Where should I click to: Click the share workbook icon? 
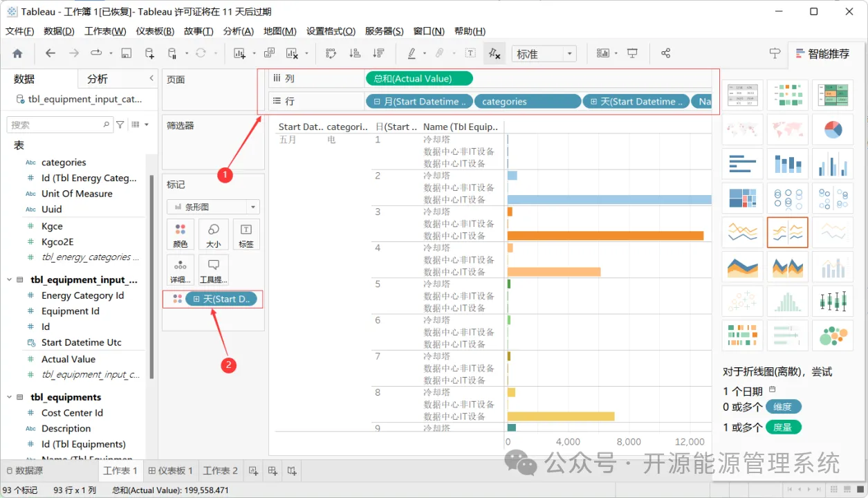pyautogui.click(x=665, y=53)
